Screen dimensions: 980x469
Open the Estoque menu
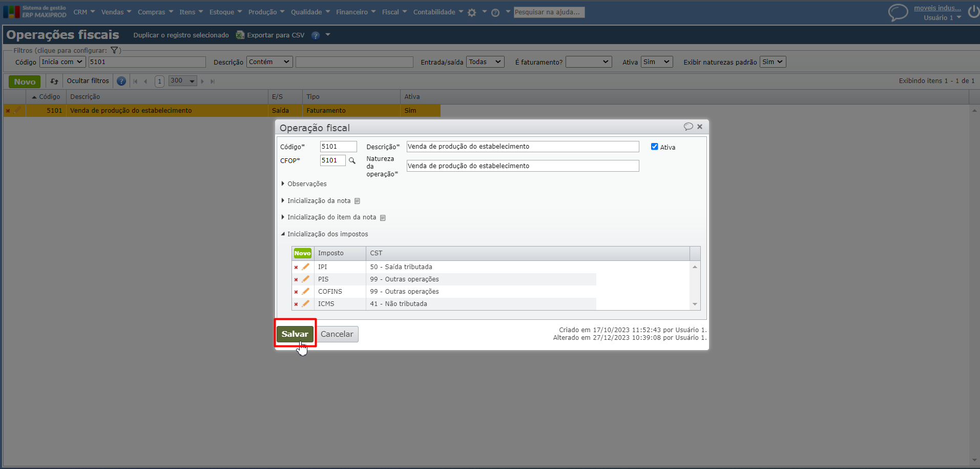pyautogui.click(x=225, y=12)
